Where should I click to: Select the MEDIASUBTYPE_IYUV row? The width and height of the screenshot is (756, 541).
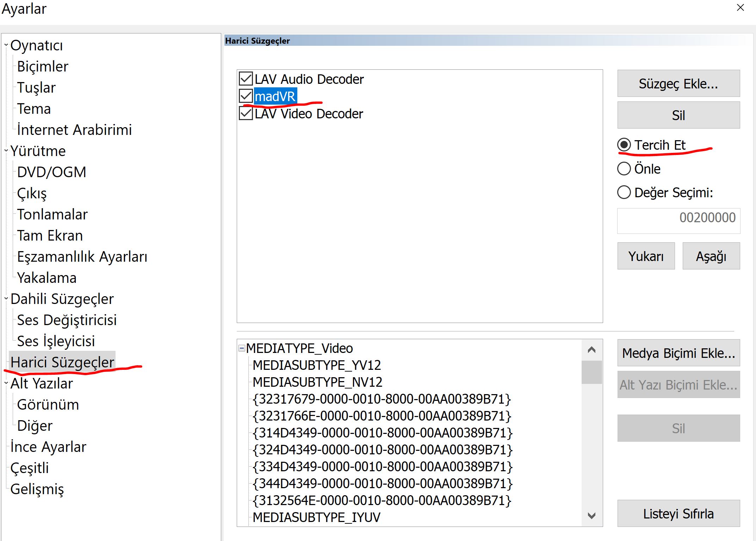(316, 517)
